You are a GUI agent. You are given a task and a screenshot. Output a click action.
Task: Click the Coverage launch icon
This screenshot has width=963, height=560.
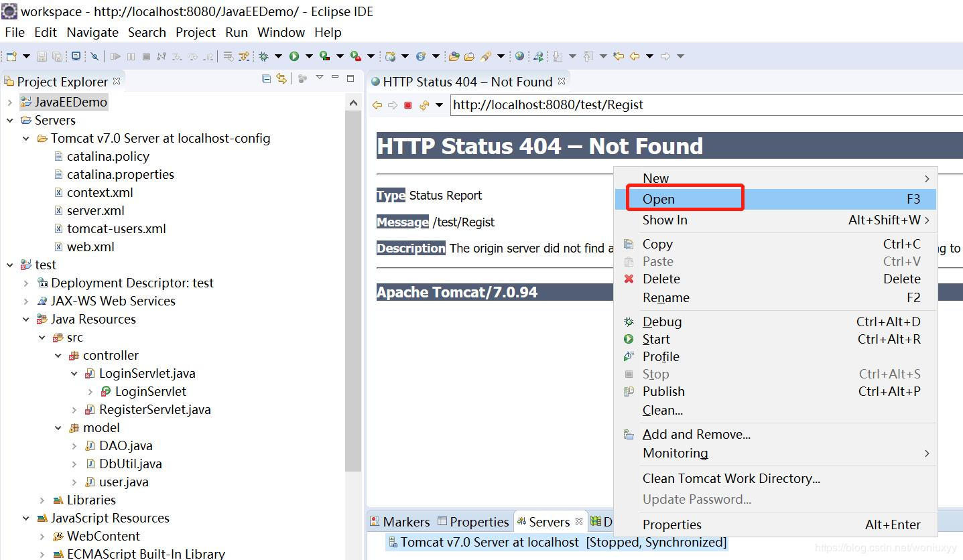[324, 56]
